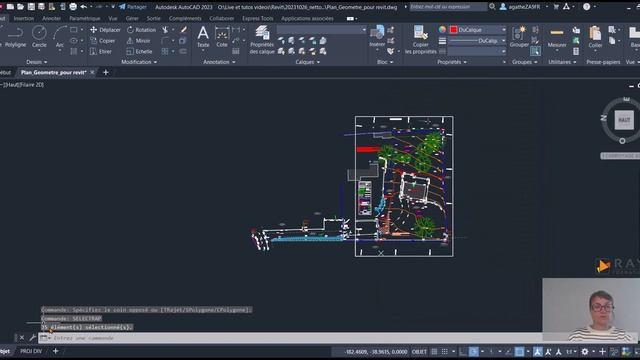Expand the Calques panel dropdown
640x360 pixels.
pyautogui.click(x=308, y=62)
